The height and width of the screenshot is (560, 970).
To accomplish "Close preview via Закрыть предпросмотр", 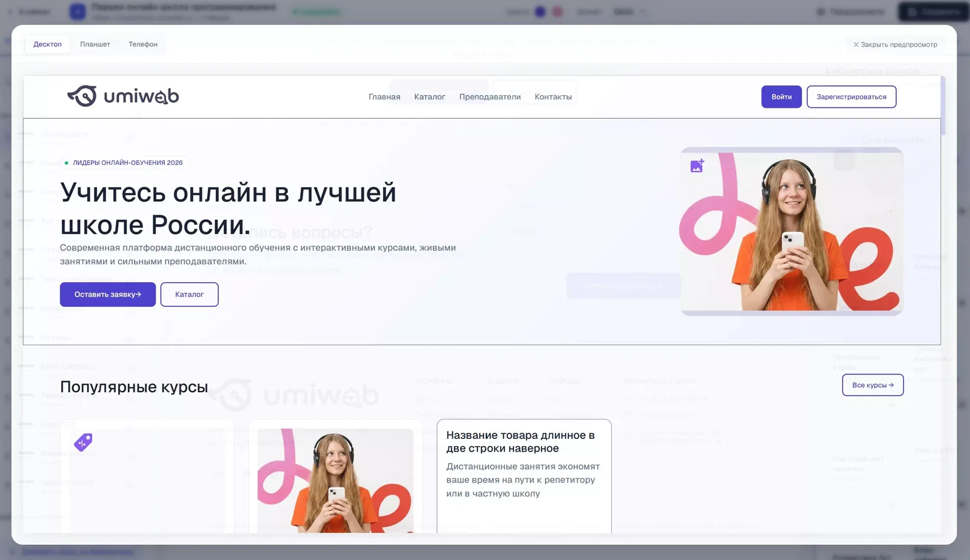I will [895, 44].
